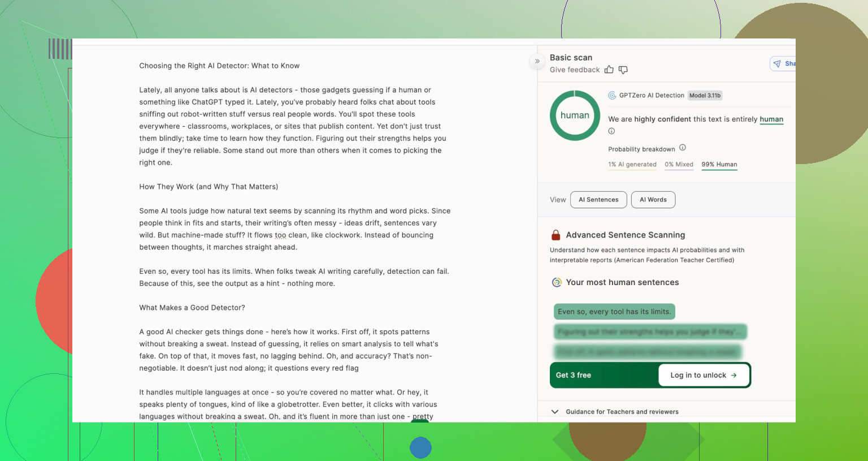Open info icon beside Probability breakdown
The width and height of the screenshot is (868, 461).
(682, 148)
